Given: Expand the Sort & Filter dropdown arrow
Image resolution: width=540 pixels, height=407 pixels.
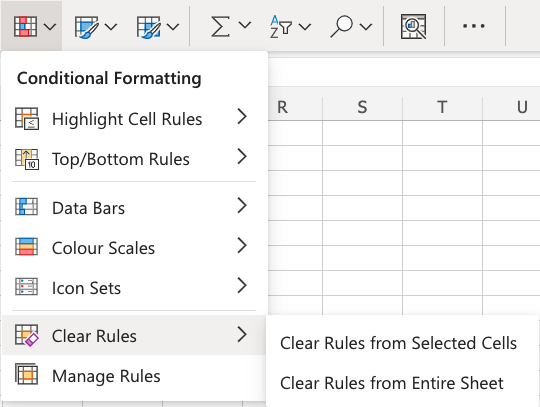Looking at the screenshot, I should pos(305,27).
